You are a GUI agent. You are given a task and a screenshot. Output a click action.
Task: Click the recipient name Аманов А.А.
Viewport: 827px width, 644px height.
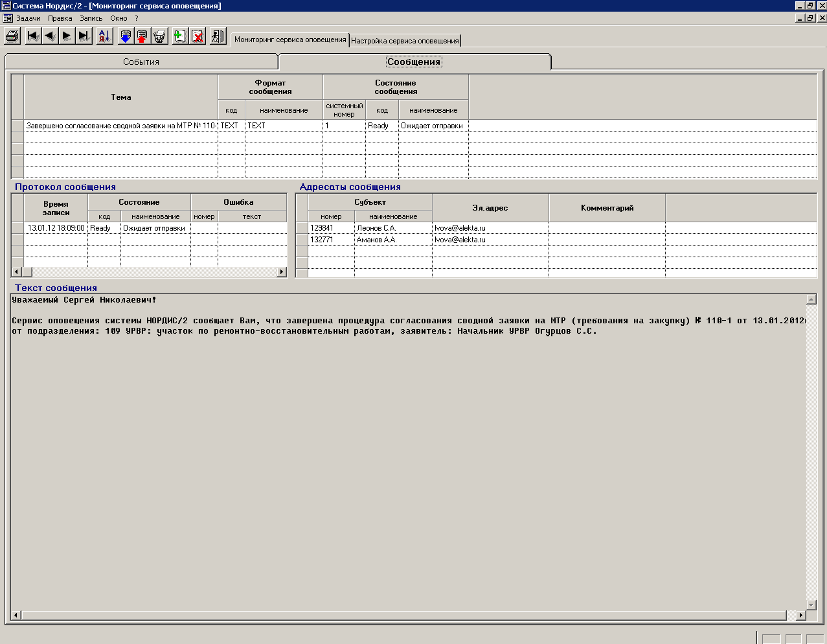pos(393,240)
